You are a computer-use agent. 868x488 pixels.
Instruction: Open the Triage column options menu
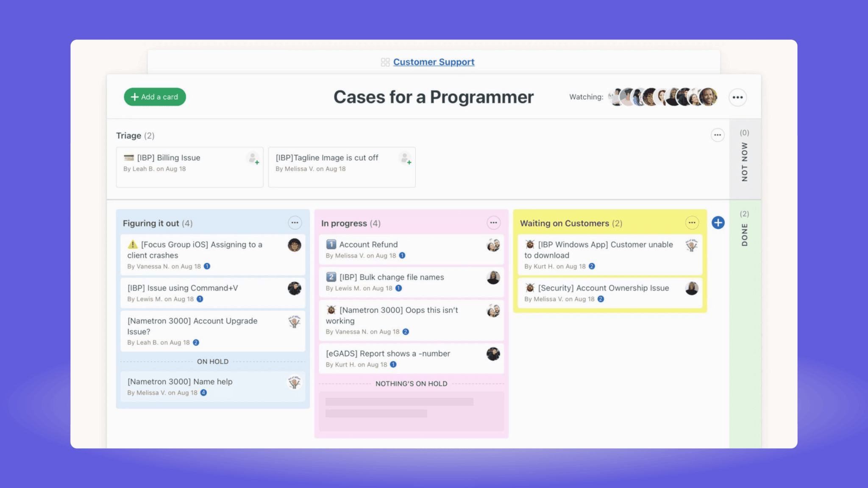pos(718,135)
